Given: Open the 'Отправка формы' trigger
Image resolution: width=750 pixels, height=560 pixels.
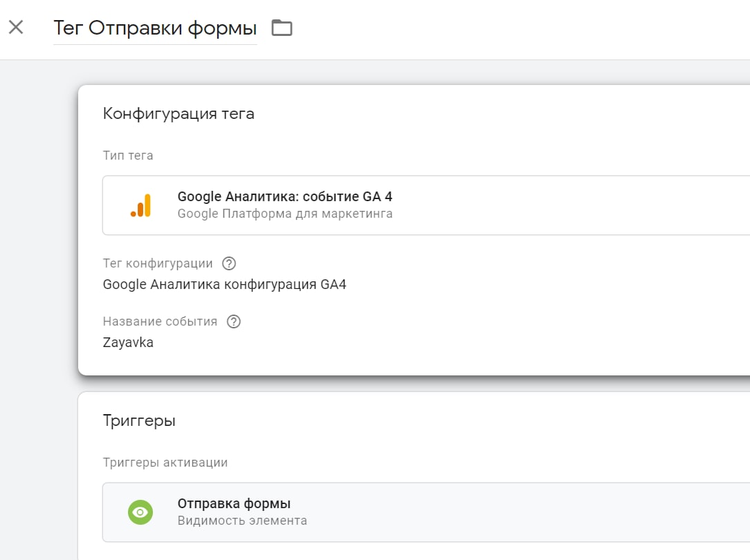Looking at the screenshot, I should click(x=426, y=512).
